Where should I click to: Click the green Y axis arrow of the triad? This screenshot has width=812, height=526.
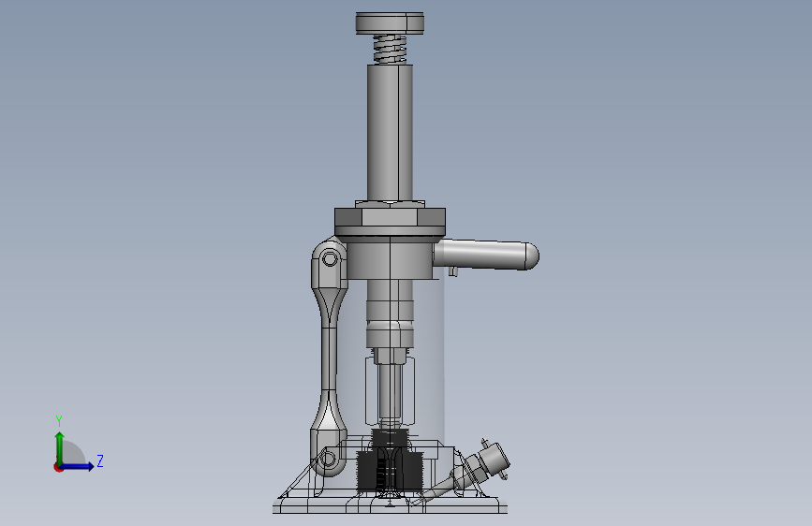pyautogui.click(x=60, y=448)
